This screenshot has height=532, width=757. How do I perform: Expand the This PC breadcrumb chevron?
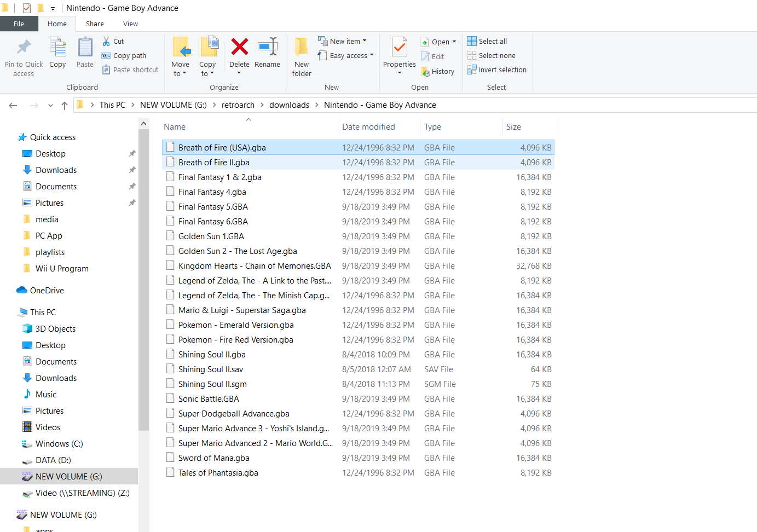(x=133, y=105)
